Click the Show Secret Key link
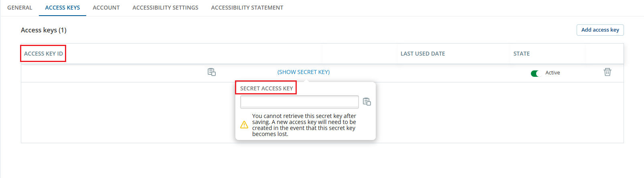The height and width of the screenshot is (178, 644). pos(304,72)
